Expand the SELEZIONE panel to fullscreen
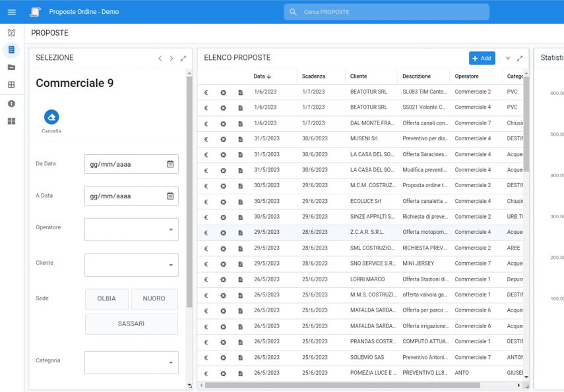Screen dimensions: 564x392 pos(183,58)
